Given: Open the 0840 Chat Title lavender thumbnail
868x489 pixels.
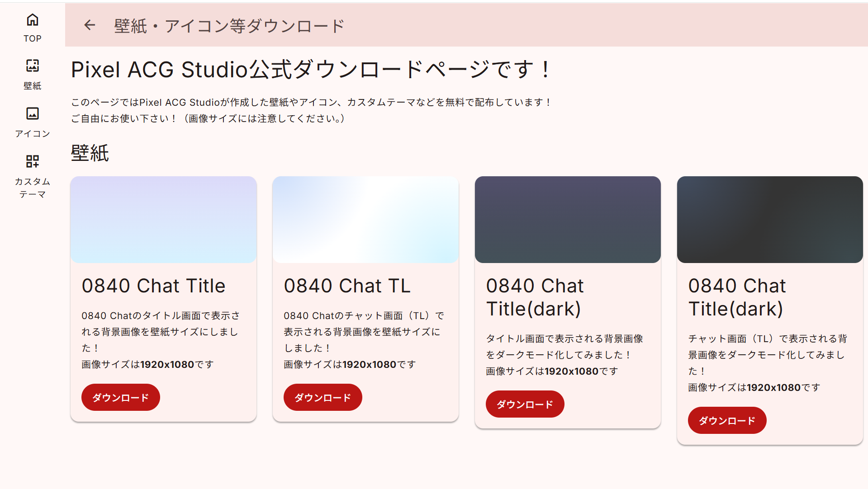Looking at the screenshot, I should pyautogui.click(x=164, y=220).
